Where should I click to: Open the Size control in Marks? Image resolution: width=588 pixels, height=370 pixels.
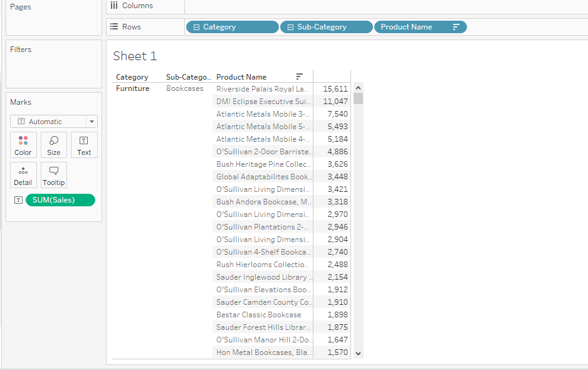[54, 145]
